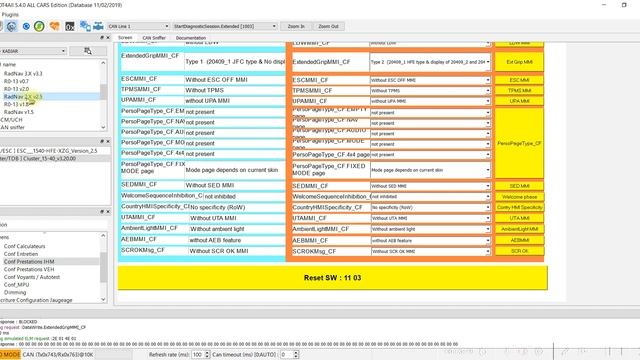The height and width of the screenshot is (360, 640).
Task: Click the highlighted expert mode toolbar icon
Action: coord(11,26)
